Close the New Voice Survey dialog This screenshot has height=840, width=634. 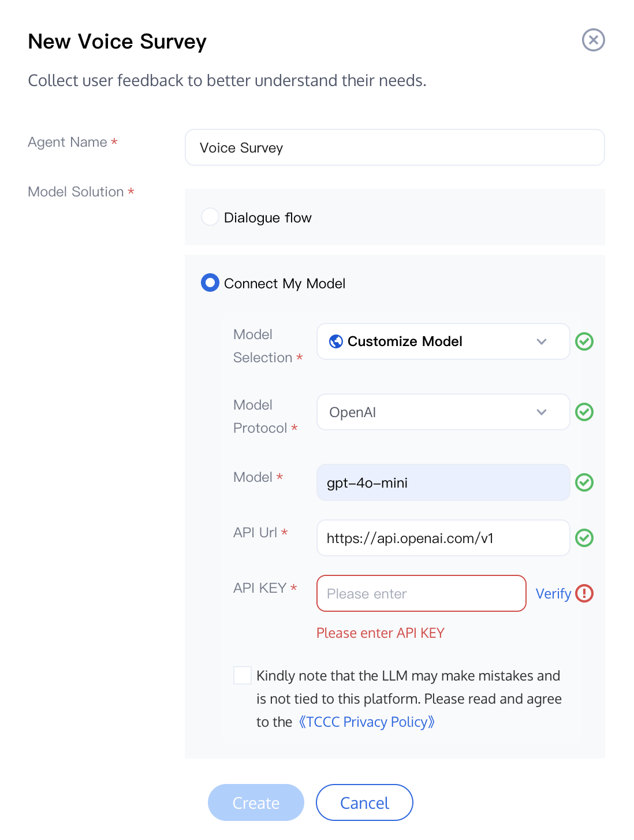pos(593,40)
